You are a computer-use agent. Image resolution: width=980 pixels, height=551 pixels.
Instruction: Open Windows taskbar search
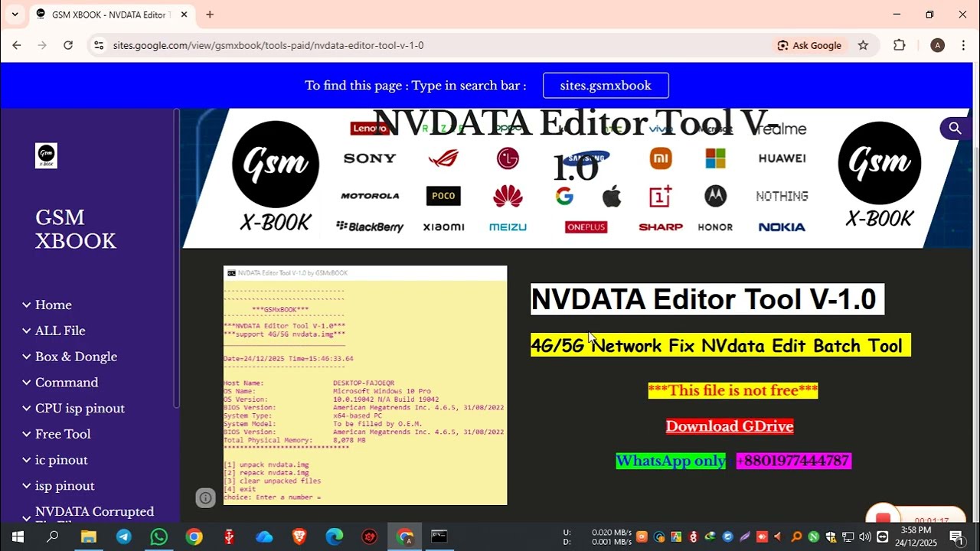coord(53,536)
